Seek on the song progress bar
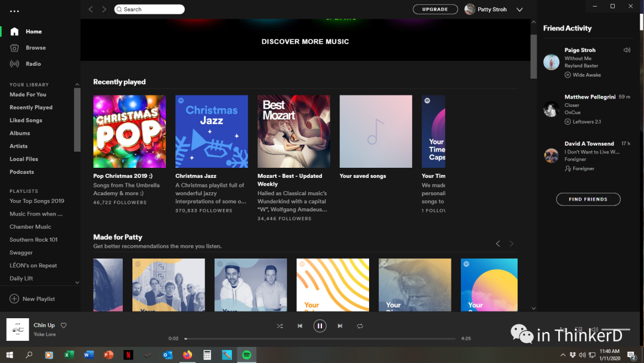The image size is (644, 363). click(x=320, y=339)
